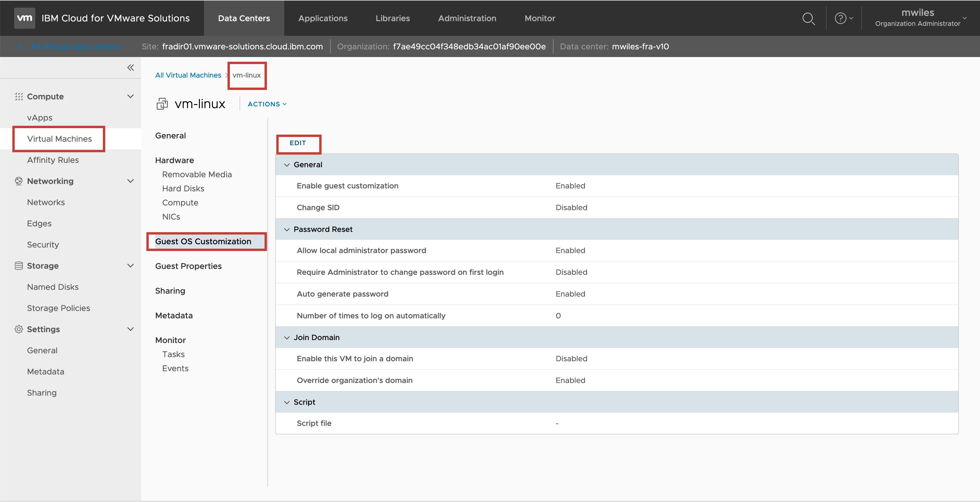This screenshot has height=502, width=980.
Task: Collapse the General section chevron
Action: 287,165
